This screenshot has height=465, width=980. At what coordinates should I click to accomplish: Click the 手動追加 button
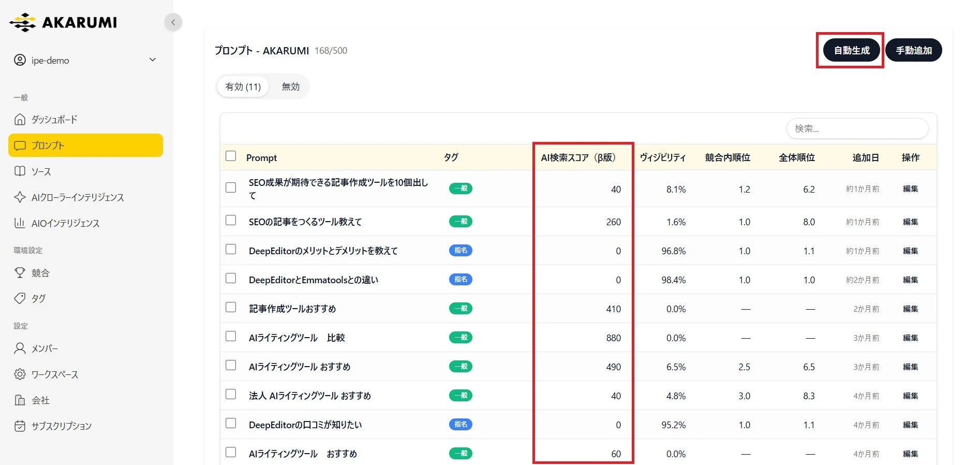(914, 50)
